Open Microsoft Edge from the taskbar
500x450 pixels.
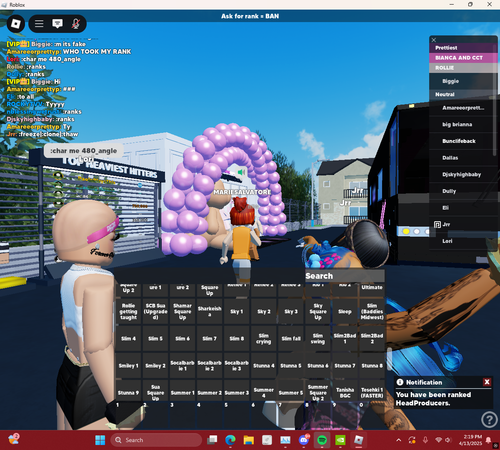pos(230,440)
